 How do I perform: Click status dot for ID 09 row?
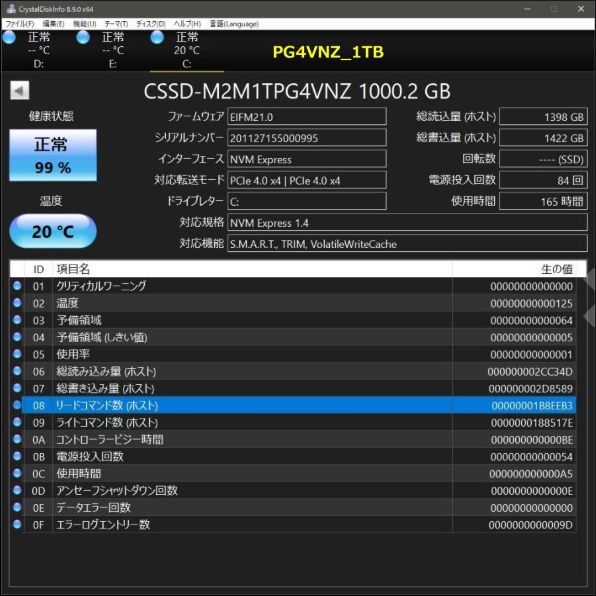tap(17, 422)
